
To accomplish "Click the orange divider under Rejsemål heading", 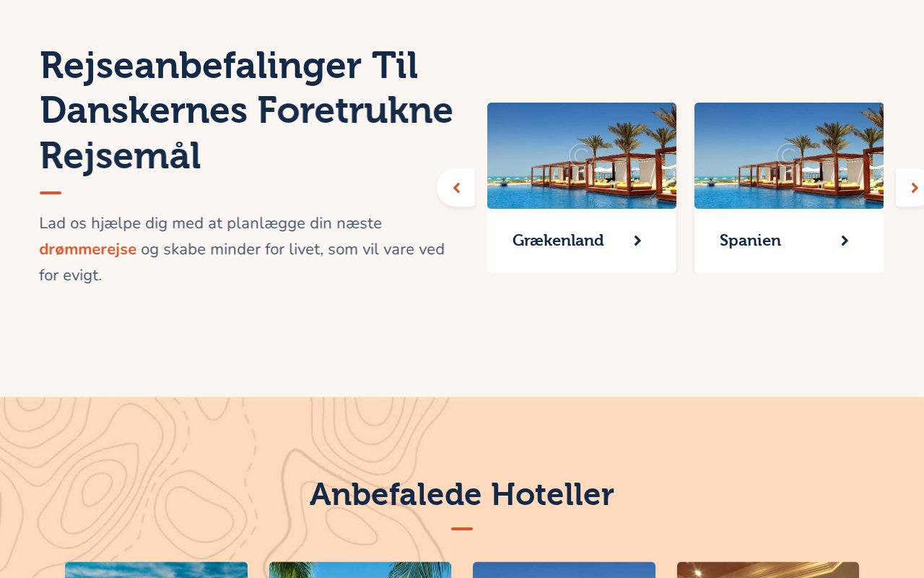I will pos(51,193).
